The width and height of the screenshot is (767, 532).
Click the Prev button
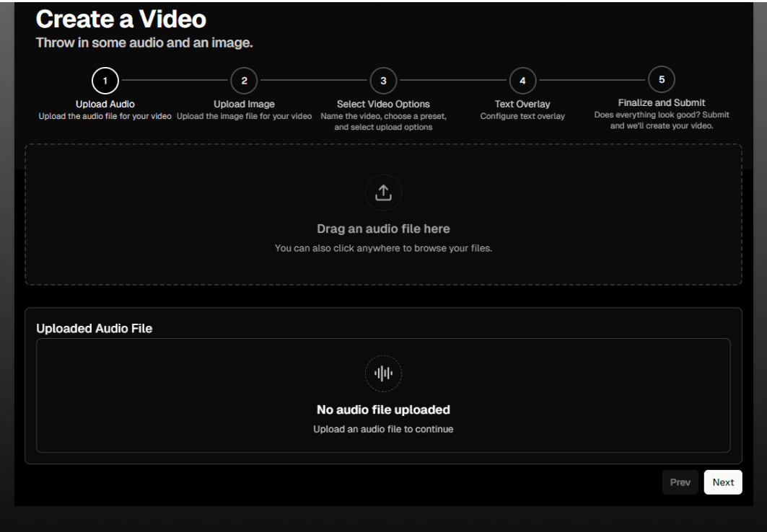680,482
